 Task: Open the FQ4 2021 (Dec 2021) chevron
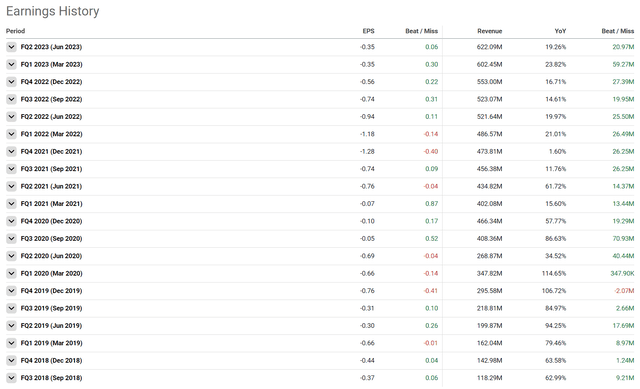[11, 151]
